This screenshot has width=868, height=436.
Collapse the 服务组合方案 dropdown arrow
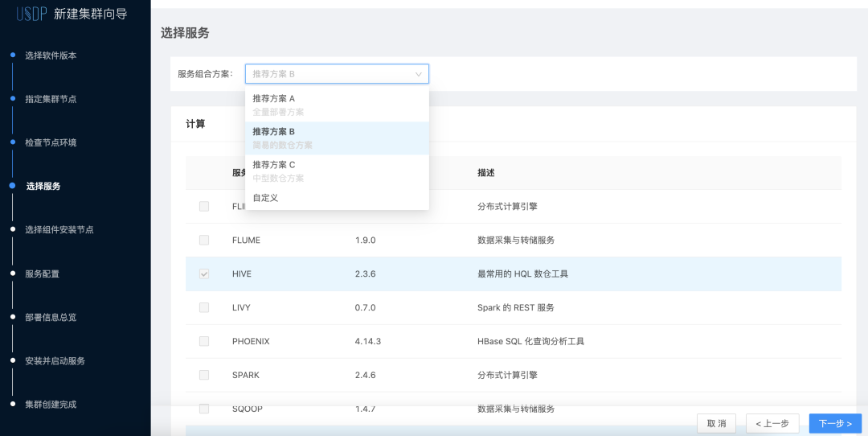tap(419, 74)
